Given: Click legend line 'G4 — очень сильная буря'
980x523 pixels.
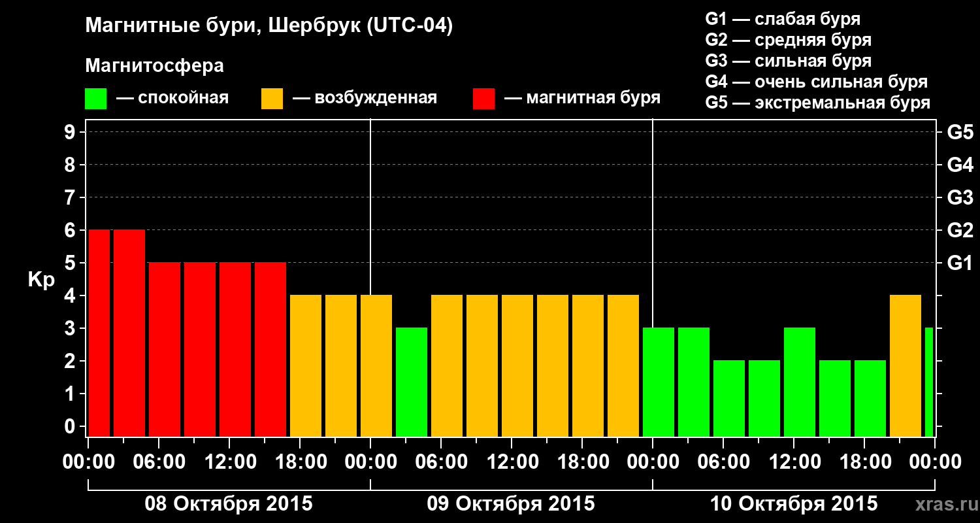Looking at the screenshot, I should [816, 82].
